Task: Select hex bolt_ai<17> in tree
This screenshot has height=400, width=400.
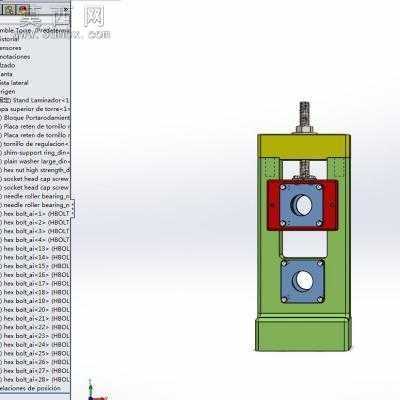Action: pyautogui.click(x=35, y=283)
